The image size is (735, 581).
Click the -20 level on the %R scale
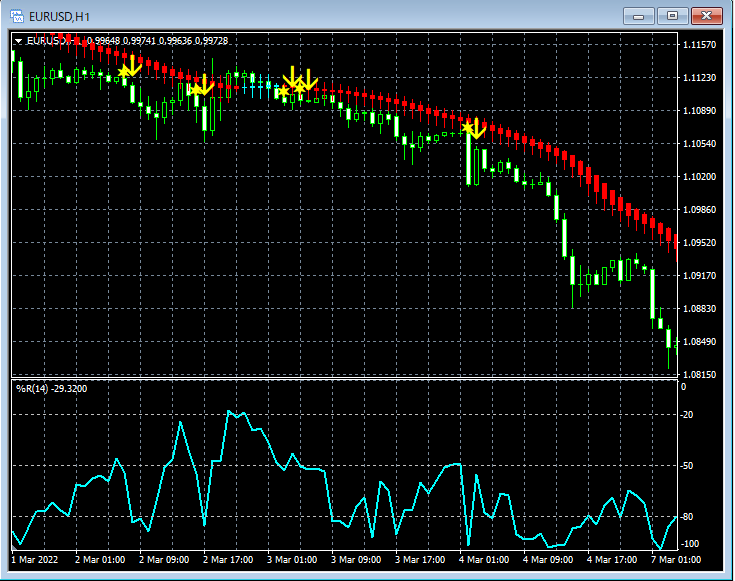(x=687, y=415)
